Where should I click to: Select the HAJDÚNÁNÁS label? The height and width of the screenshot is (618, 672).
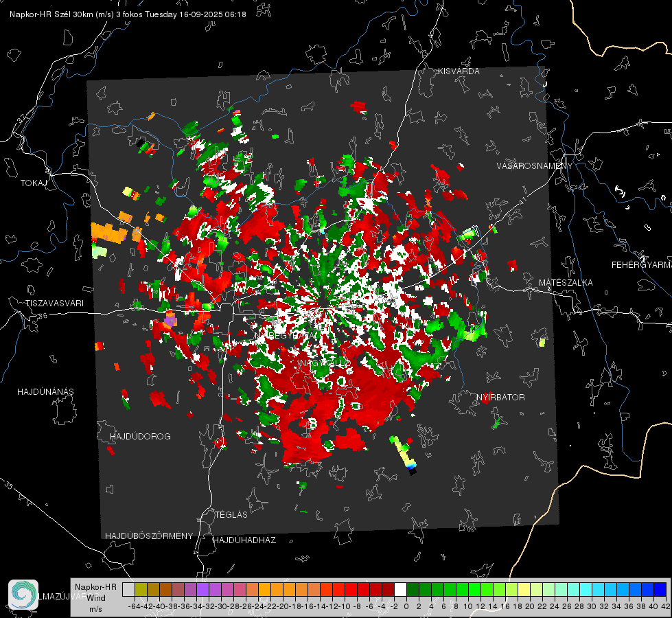point(45,392)
